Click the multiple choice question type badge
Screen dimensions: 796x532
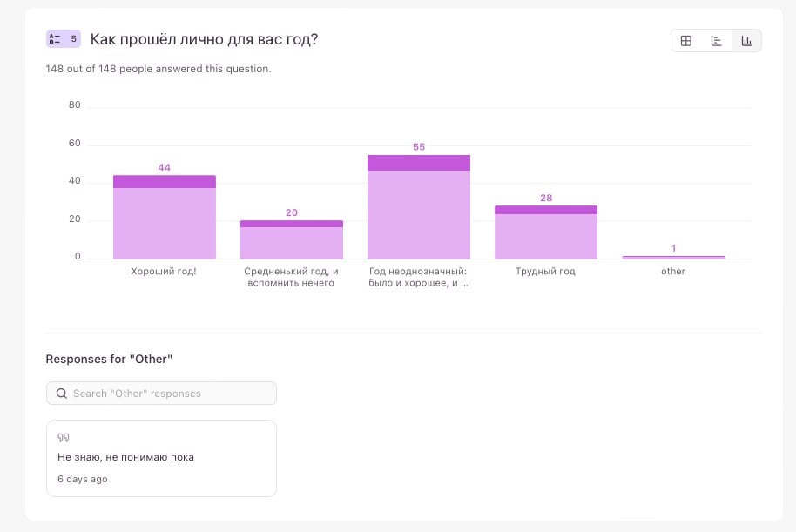(x=63, y=39)
